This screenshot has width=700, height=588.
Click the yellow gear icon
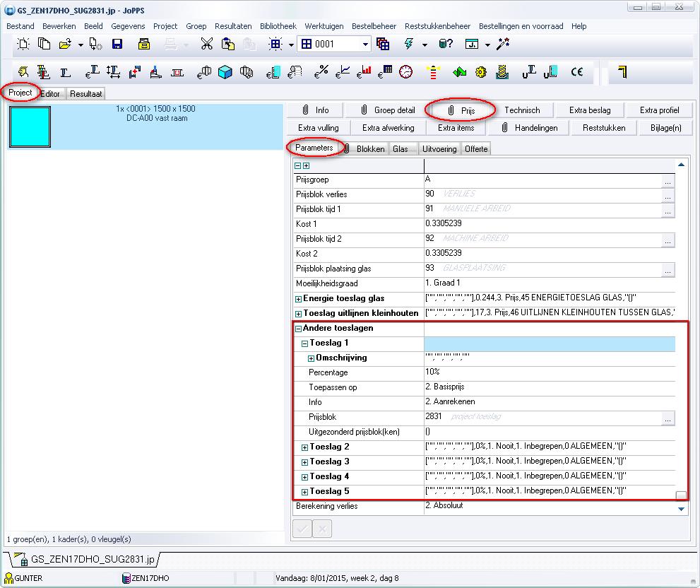(481, 72)
